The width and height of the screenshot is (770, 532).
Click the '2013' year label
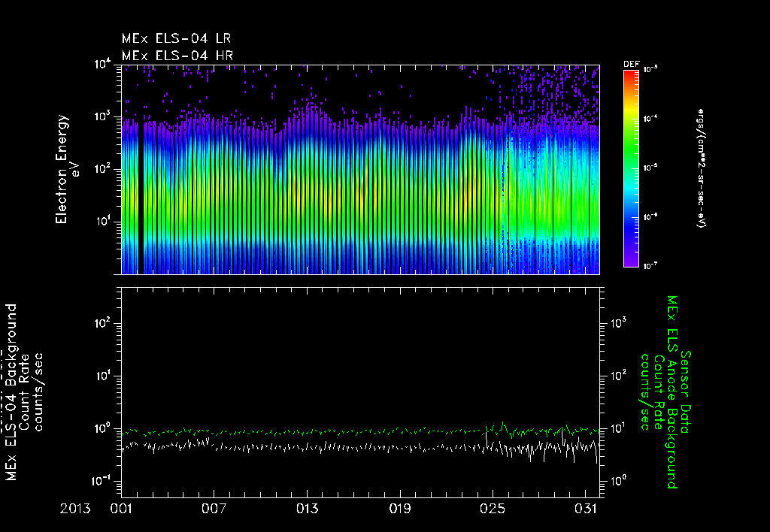pyautogui.click(x=75, y=509)
